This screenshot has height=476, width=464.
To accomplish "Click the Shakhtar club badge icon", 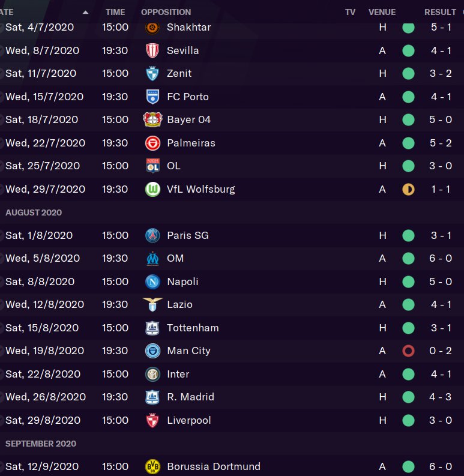I will click(152, 28).
